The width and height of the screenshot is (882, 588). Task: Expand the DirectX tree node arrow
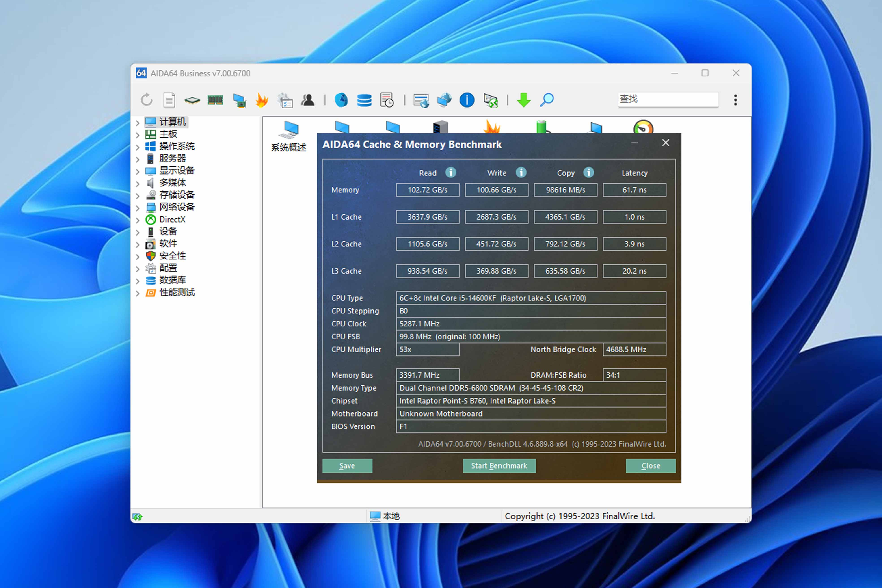(138, 220)
